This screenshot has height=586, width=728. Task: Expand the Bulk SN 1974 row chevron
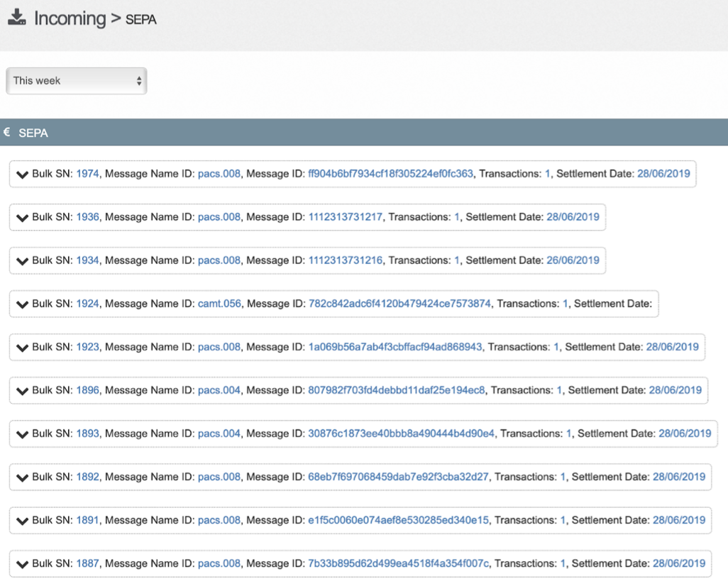tap(22, 175)
